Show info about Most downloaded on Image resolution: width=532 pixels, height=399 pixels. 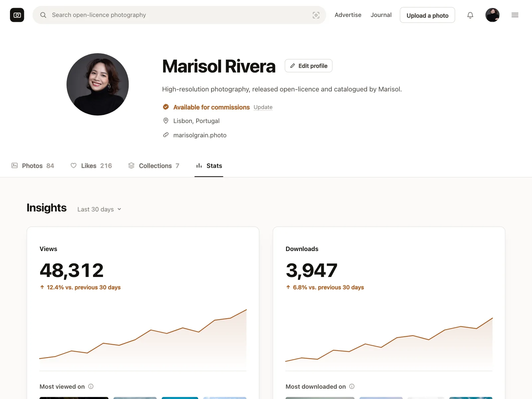tap(352, 386)
